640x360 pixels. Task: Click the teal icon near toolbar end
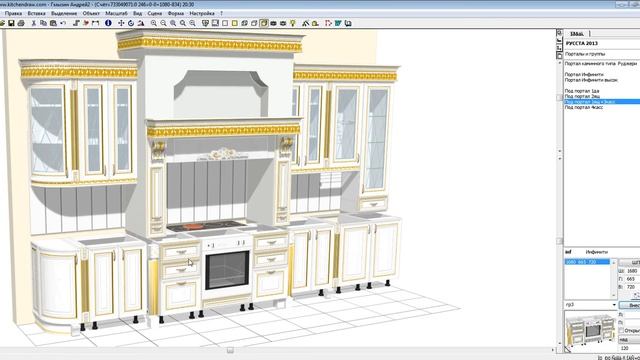338,23
